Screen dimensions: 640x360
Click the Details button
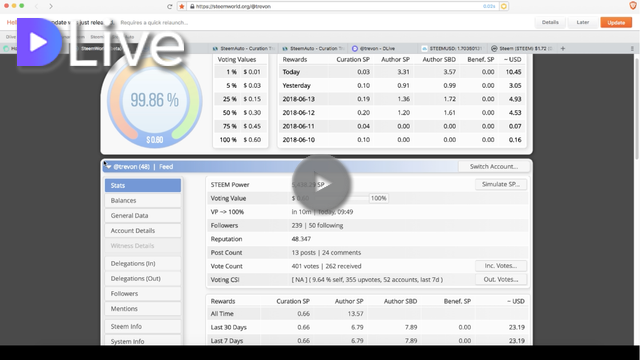point(550,22)
